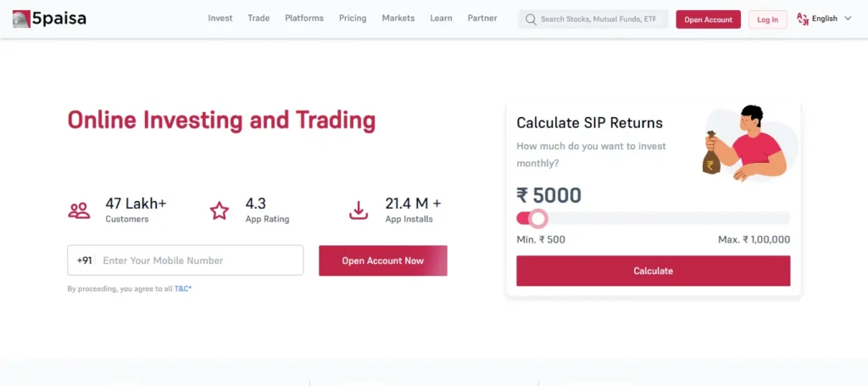Click the Calculate button
The image size is (868, 386).
(654, 271)
